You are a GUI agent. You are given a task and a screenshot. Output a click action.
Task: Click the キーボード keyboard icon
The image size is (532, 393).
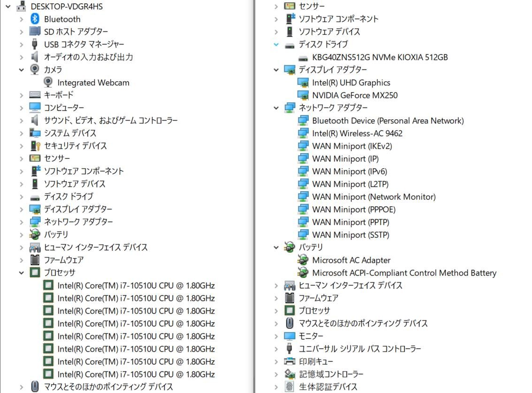click(35, 95)
